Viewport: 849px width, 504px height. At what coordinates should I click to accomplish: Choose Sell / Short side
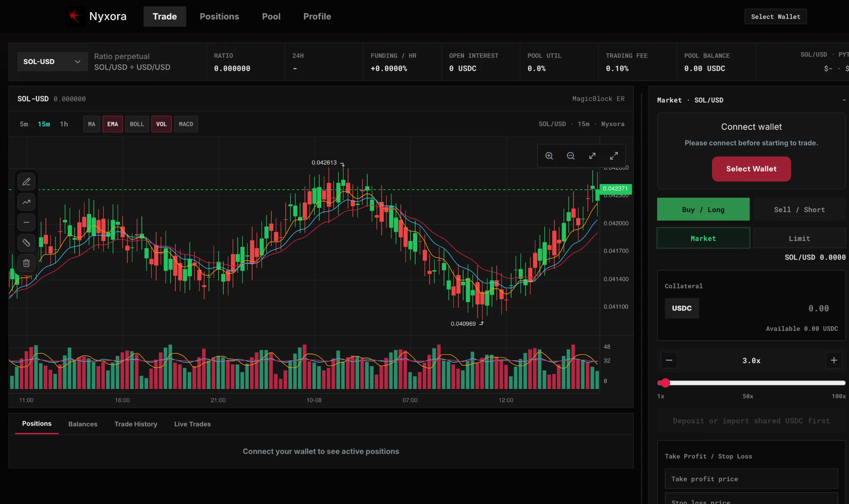coord(799,209)
